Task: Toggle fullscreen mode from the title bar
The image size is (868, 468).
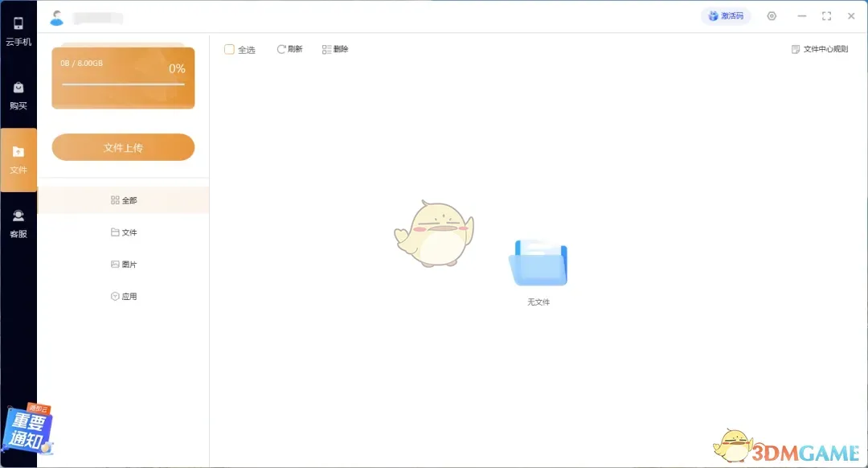Action: pyautogui.click(x=826, y=15)
